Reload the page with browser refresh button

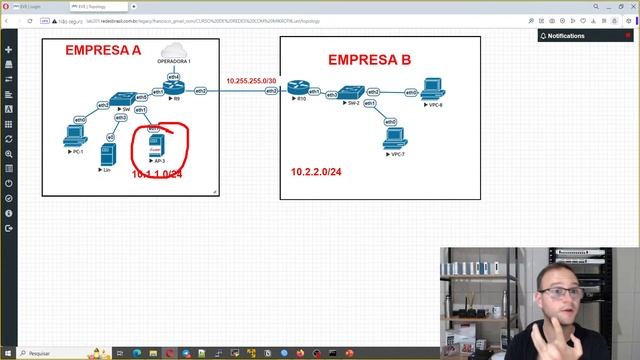30,21
